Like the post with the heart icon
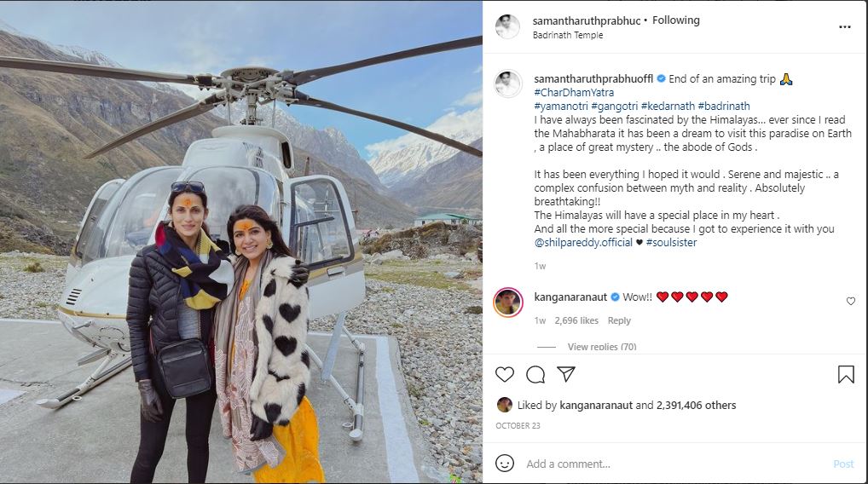868x484 pixels. (x=504, y=374)
